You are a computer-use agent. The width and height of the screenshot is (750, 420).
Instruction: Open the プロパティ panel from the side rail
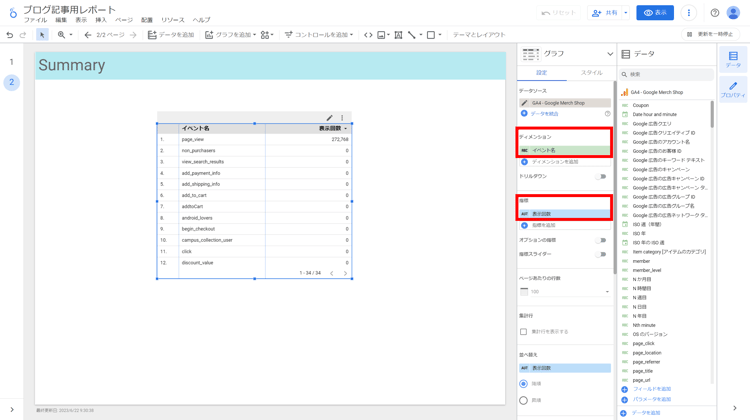point(733,90)
